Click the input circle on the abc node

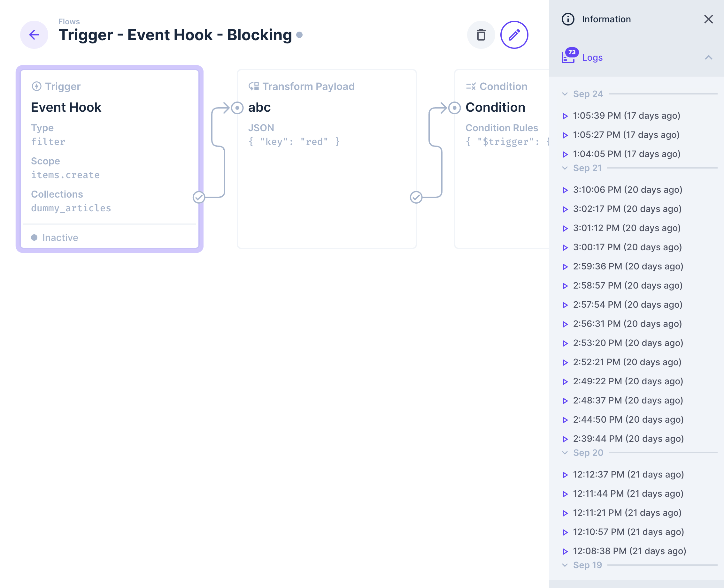click(x=237, y=108)
